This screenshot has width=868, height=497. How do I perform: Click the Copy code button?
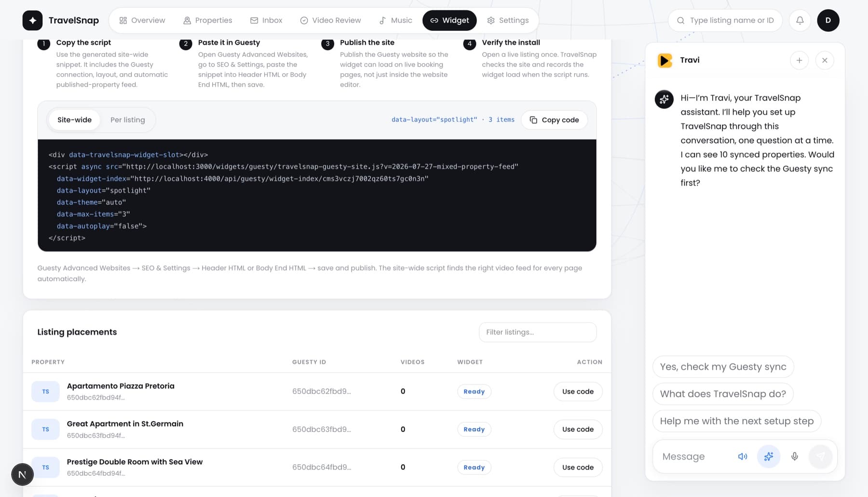(x=554, y=120)
